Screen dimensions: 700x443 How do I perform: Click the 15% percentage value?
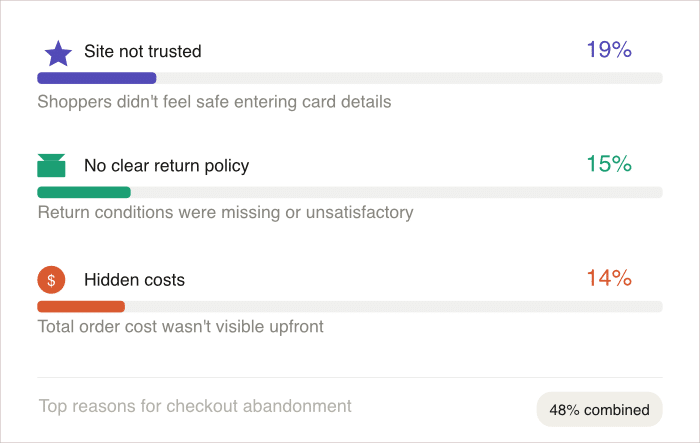[608, 164]
